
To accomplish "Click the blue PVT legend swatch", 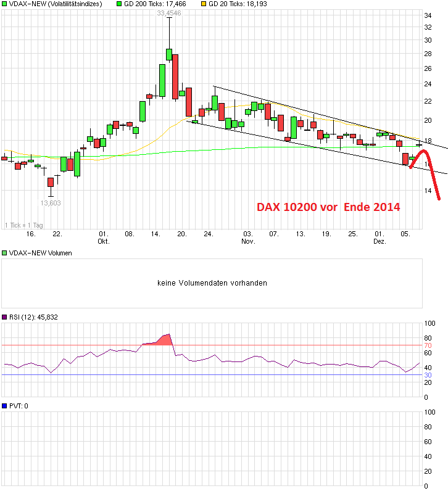I will point(4,406).
